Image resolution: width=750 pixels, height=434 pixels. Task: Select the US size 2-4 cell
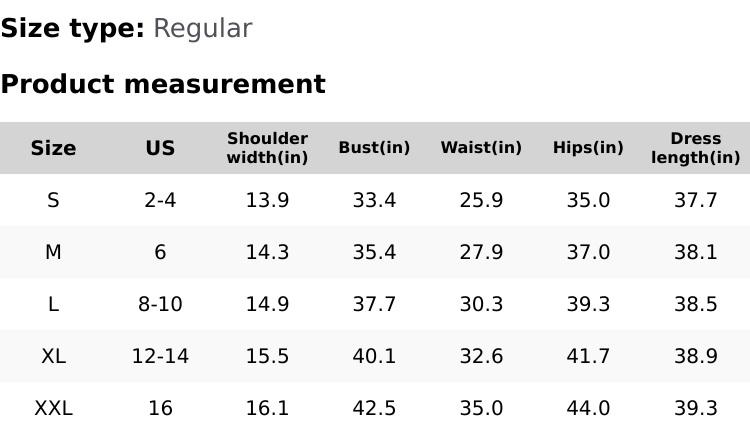160,200
